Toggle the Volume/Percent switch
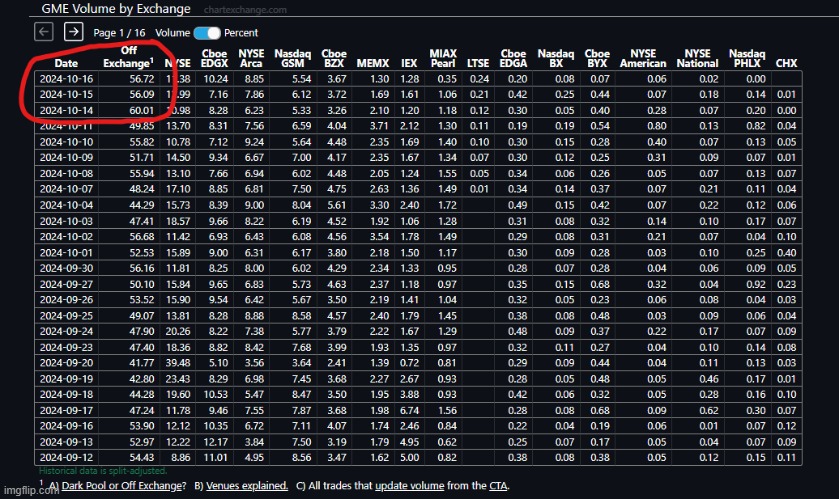The height and width of the screenshot is (499, 839). point(206,32)
